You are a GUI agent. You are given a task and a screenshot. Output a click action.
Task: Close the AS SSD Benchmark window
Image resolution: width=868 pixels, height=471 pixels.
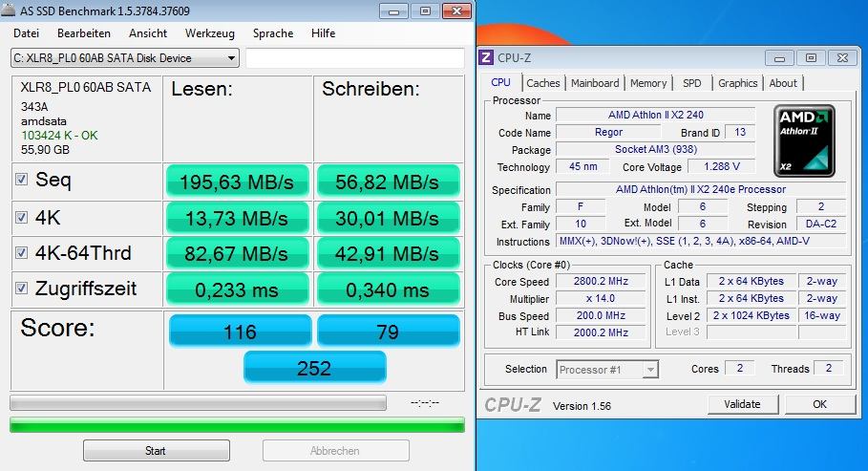click(457, 11)
